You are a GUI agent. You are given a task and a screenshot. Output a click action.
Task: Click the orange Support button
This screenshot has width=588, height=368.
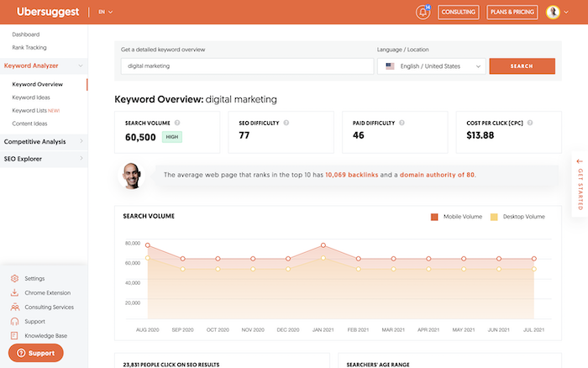tap(35, 353)
